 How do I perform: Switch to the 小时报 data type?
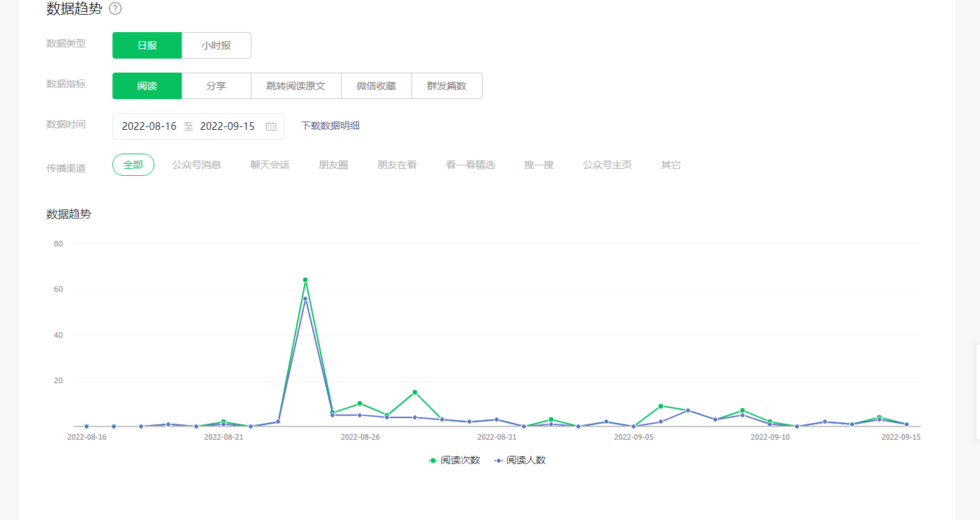click(x=217, y=45)
